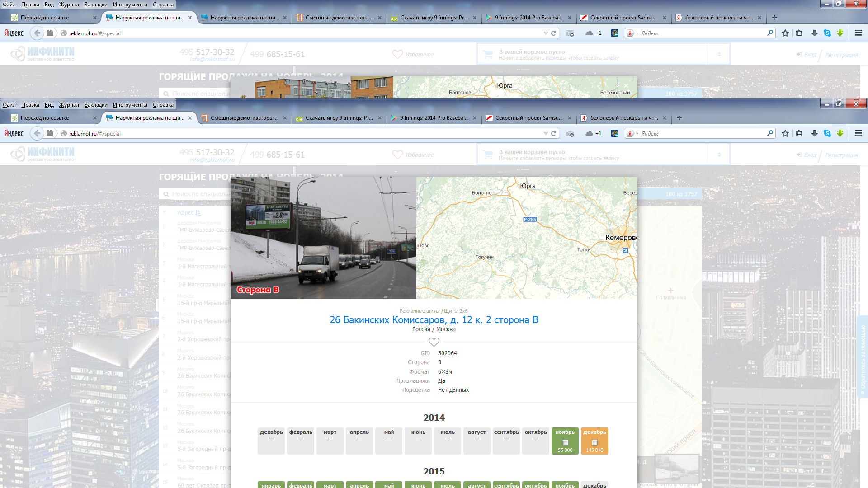Click Skype icon in lower browser toolbar

[827, 133]
